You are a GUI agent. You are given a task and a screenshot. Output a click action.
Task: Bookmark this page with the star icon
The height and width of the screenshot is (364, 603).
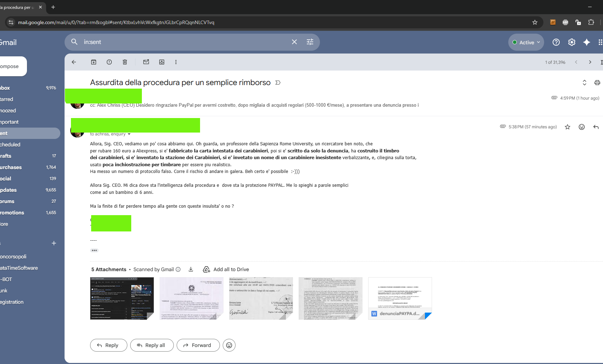535,22
